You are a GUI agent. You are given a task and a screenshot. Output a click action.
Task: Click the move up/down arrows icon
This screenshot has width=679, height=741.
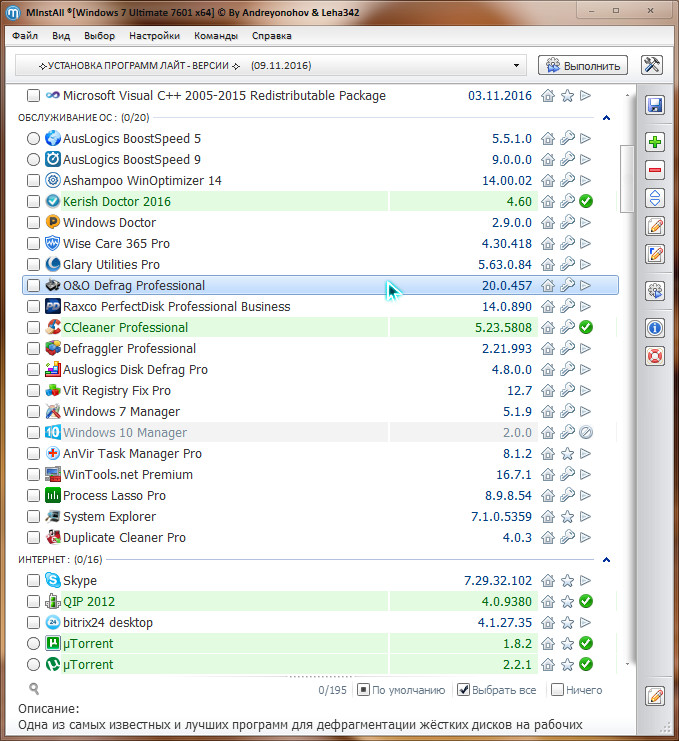click(x=655, y=198)
